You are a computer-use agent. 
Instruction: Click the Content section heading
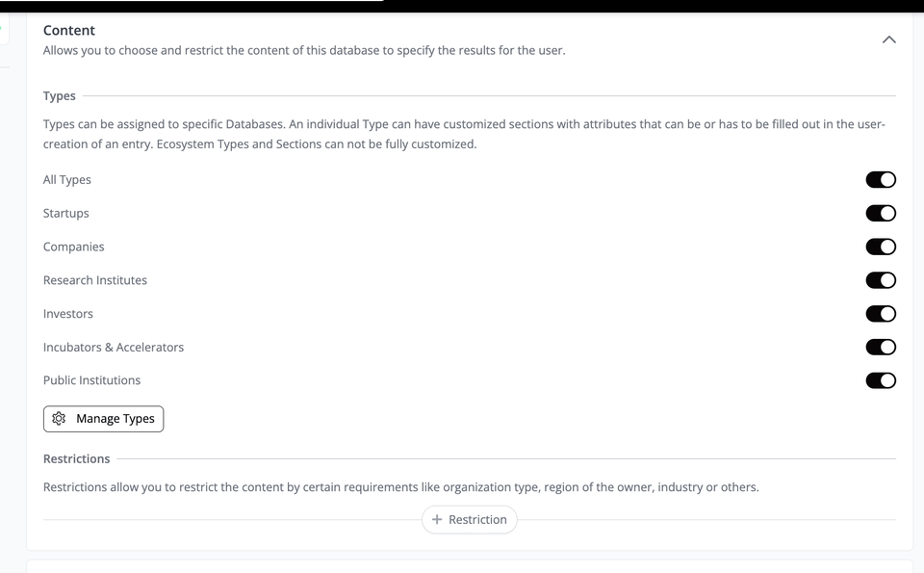[x=69, y=31]
